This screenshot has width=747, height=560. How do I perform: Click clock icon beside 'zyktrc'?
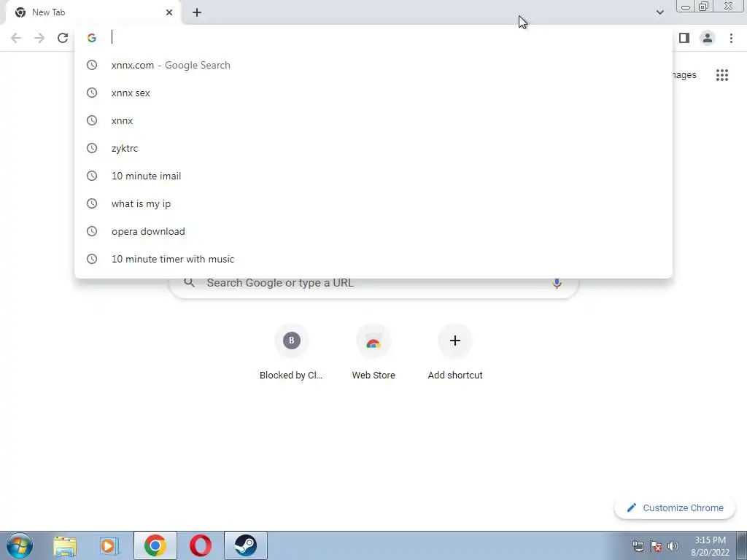[x=92, y=149]
